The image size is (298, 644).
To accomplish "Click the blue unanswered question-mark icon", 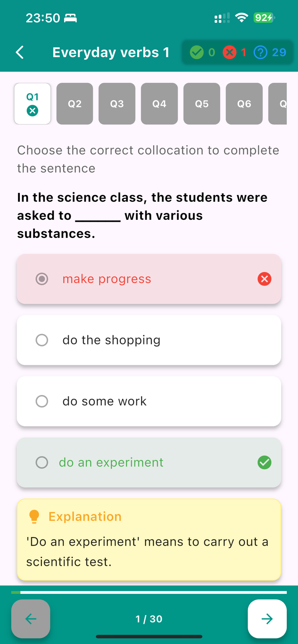I will [261, 52].
